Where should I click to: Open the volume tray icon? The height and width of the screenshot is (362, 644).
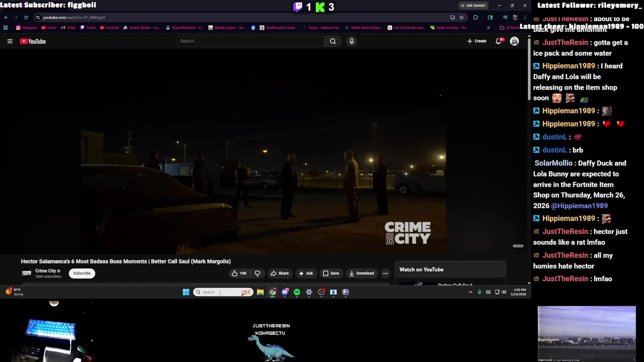tap(504, 292)
